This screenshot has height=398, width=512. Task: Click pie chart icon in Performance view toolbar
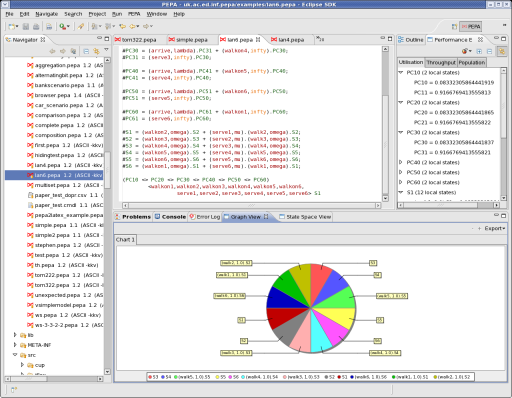point(465,51)
